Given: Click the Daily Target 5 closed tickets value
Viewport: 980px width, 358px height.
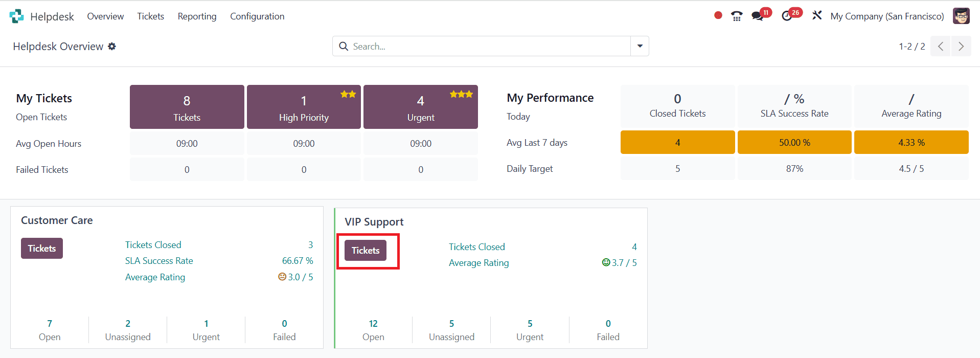Looking at the screenshot, I should (677, 169).
